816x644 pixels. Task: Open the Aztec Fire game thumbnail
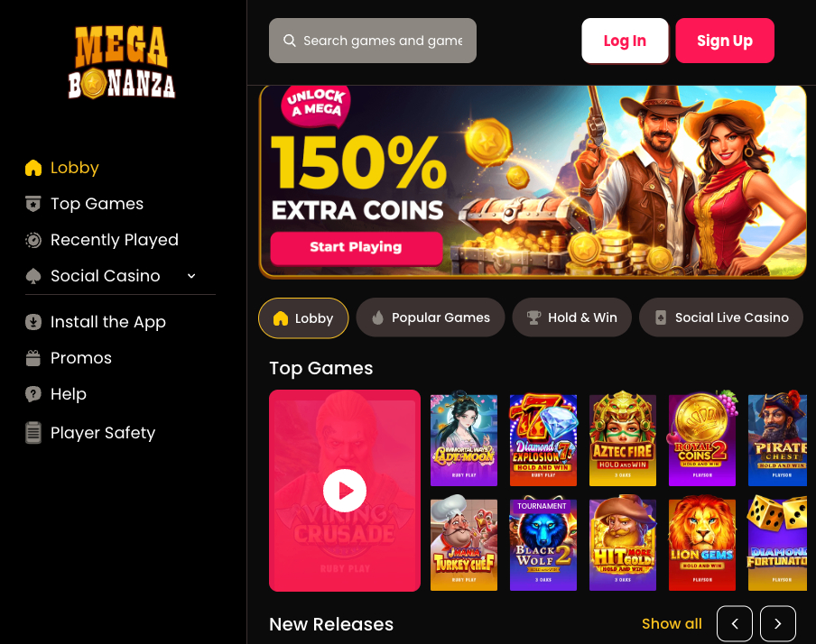tap(623, 440)
